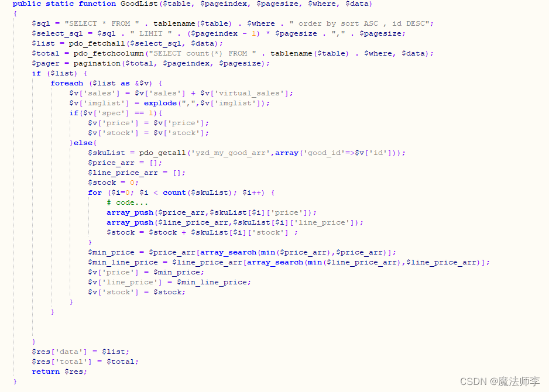This screenshot has width=549, height=392.
Task: Click the 'if ($list)' condition line
Action: coord(60,74)
